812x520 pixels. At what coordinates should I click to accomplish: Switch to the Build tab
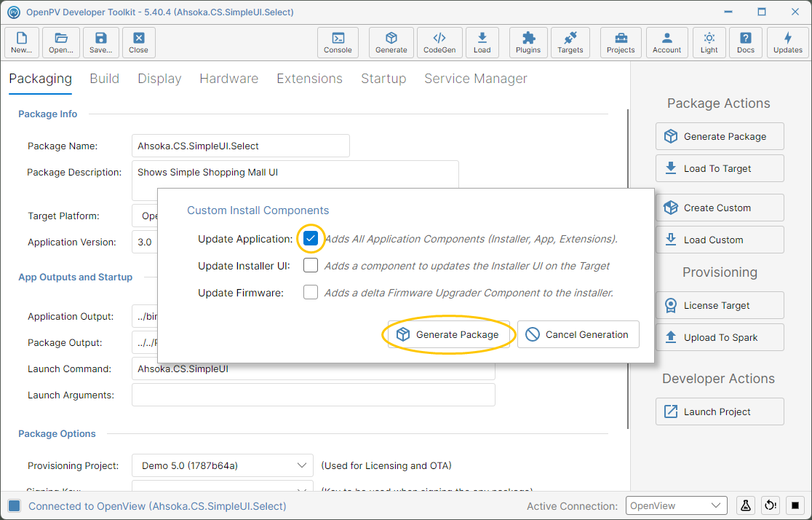(105, 79)
